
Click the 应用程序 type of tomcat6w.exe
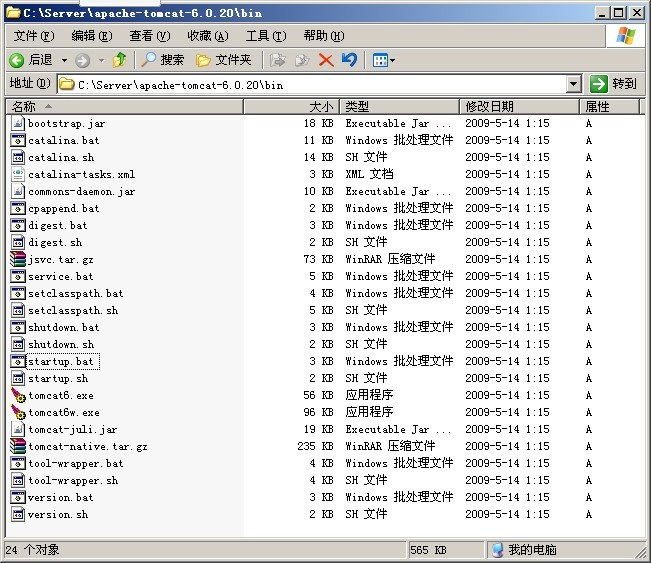tap(369, 412)
